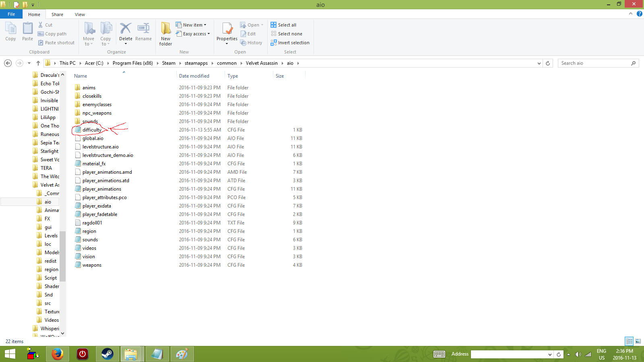Click the red X Delete icon
This screenshot has width=644, height=362.
pos(126,28)
